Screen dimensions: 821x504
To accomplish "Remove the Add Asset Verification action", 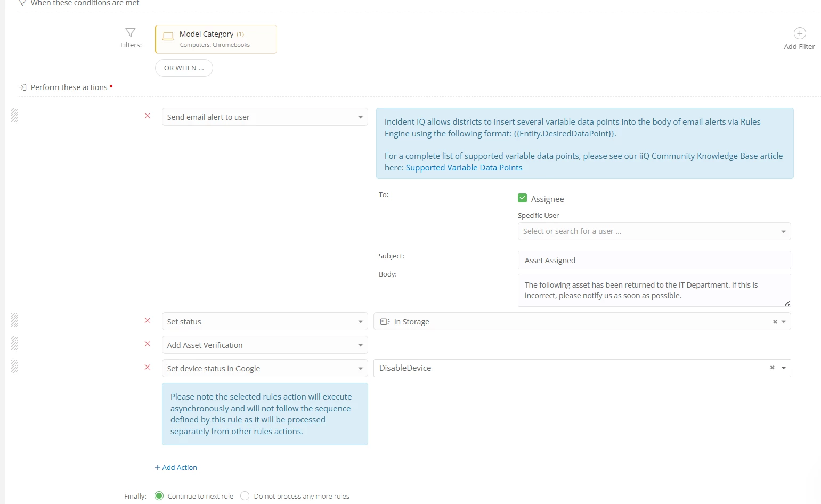I will coord(148,344).
